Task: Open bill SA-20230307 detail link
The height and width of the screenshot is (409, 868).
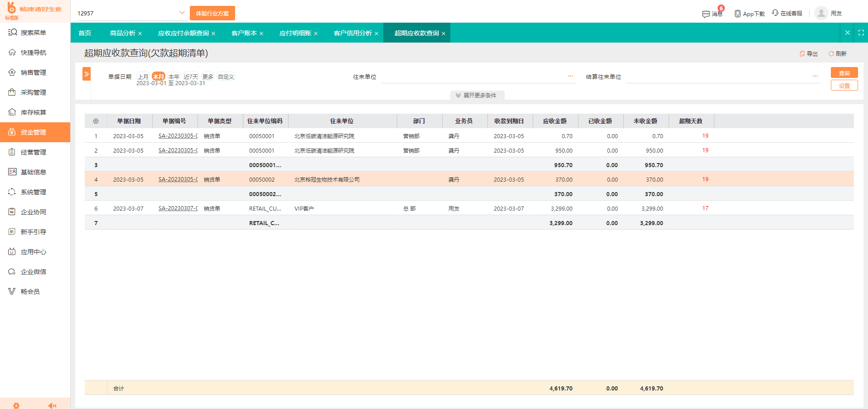Action: [x=177, y=208]
